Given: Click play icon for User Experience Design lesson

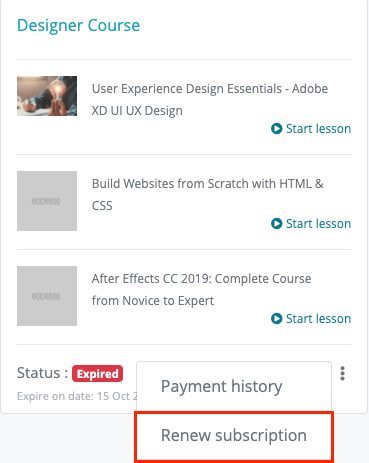Looking at the screenshot, I should coord(276,128).
